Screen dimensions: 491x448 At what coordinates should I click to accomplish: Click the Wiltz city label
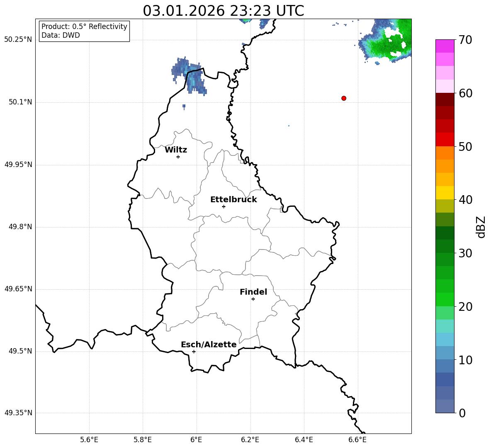click(176, 150)
